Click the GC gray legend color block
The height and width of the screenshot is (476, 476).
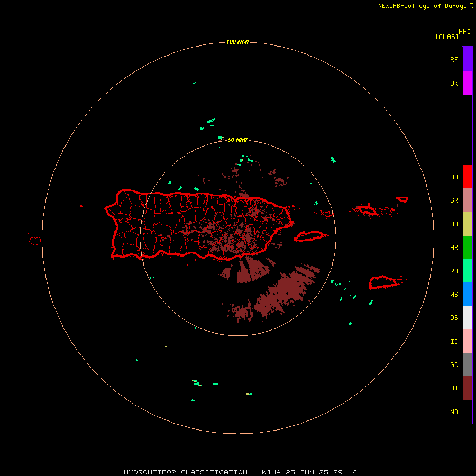[467, 364]
